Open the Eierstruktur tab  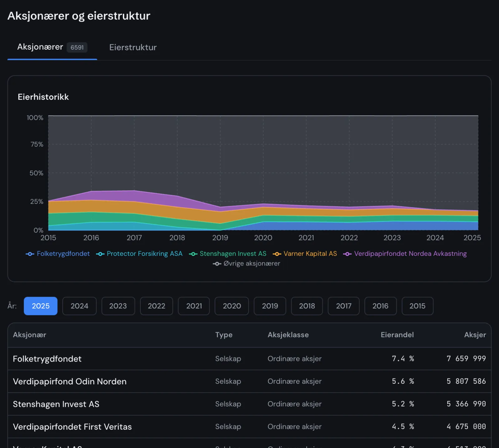(x=133, y=47)
